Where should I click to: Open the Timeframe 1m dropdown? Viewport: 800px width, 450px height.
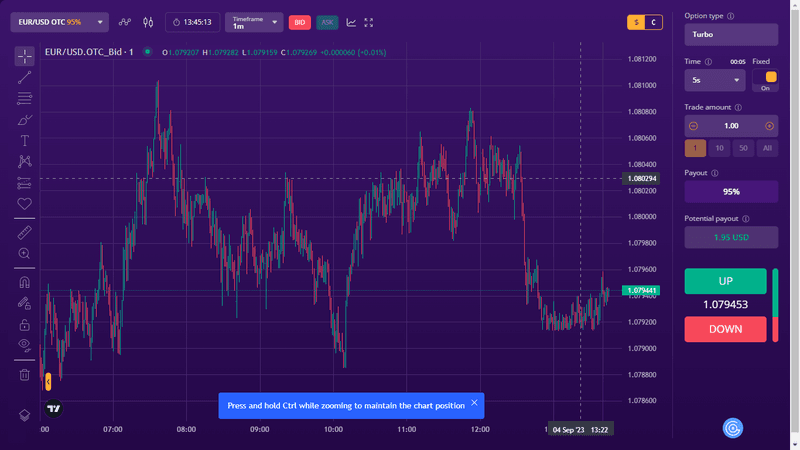254,22
